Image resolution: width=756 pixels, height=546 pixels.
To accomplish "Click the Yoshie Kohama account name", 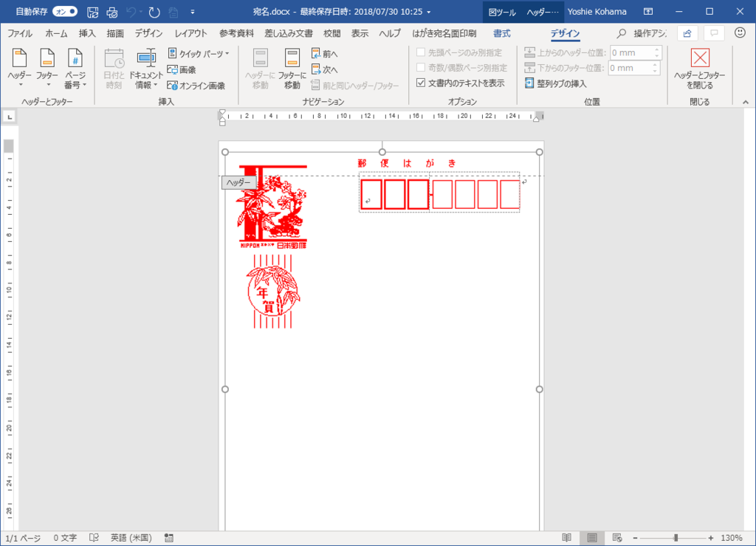I will click(x=597, y=12).
